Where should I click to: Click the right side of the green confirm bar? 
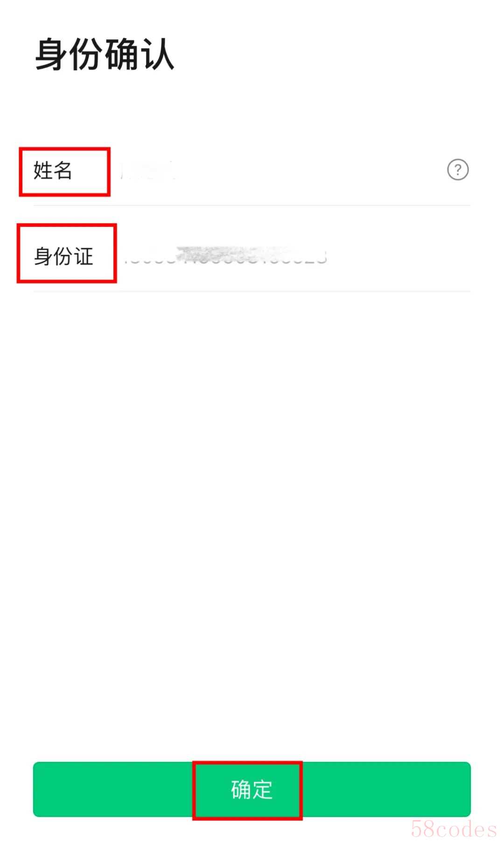click(x=386, y=790)
